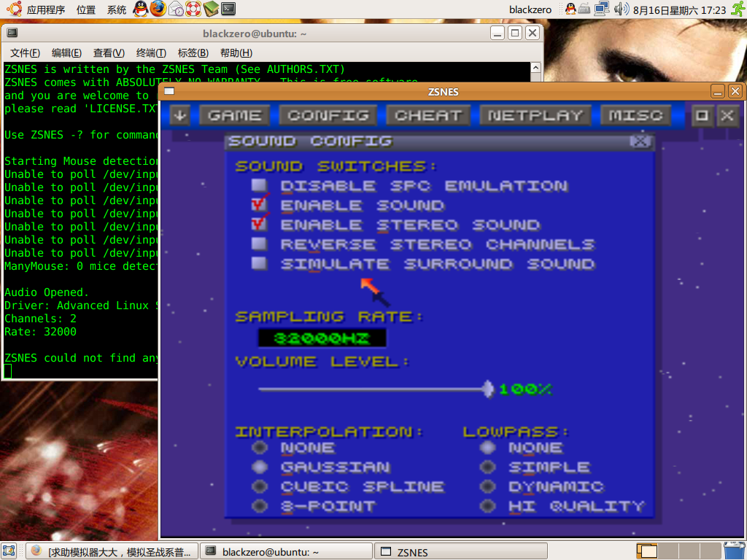Launch Firefox from the top panel
This screenshot has width=747, height=560.
click(158, 9)
